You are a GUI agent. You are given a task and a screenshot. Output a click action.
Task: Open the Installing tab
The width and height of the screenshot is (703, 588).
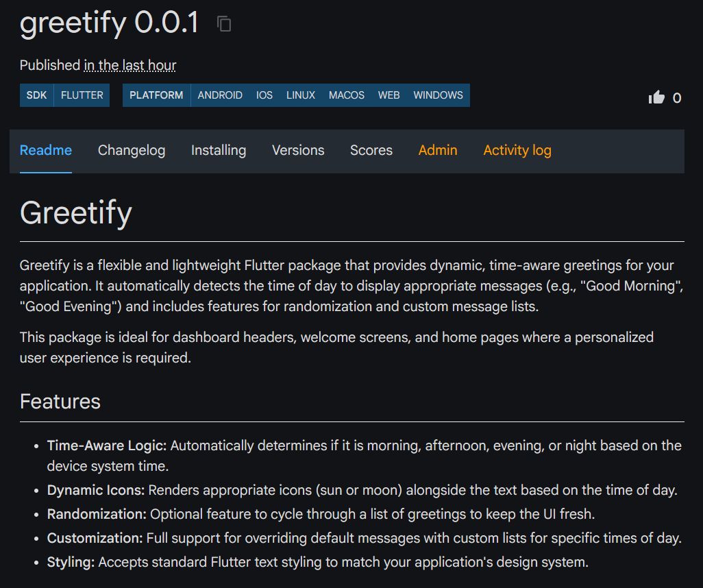pyautogui.click(x=219, y=150)
